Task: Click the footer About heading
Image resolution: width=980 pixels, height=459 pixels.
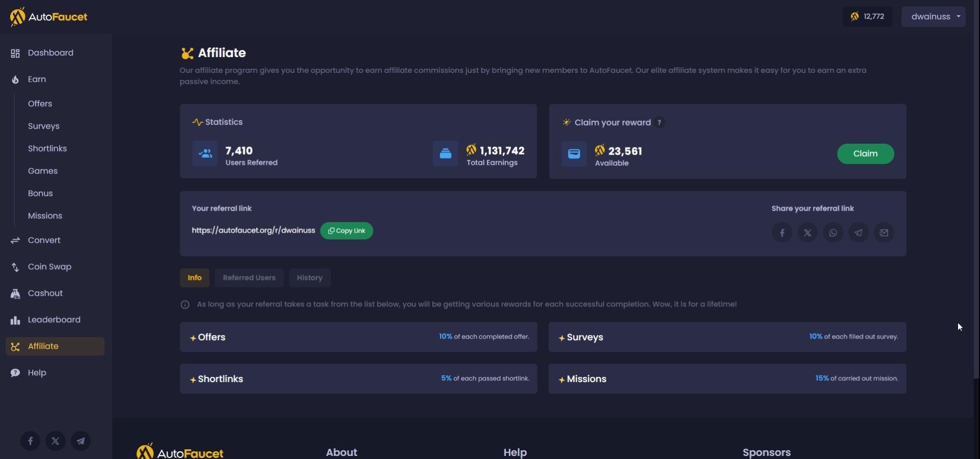Action: coord(341,453)
